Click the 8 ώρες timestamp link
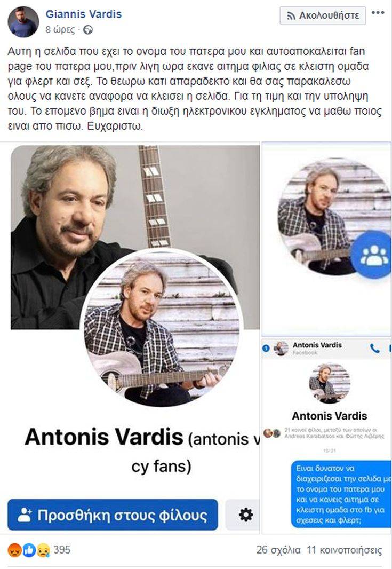 [60, 30]
